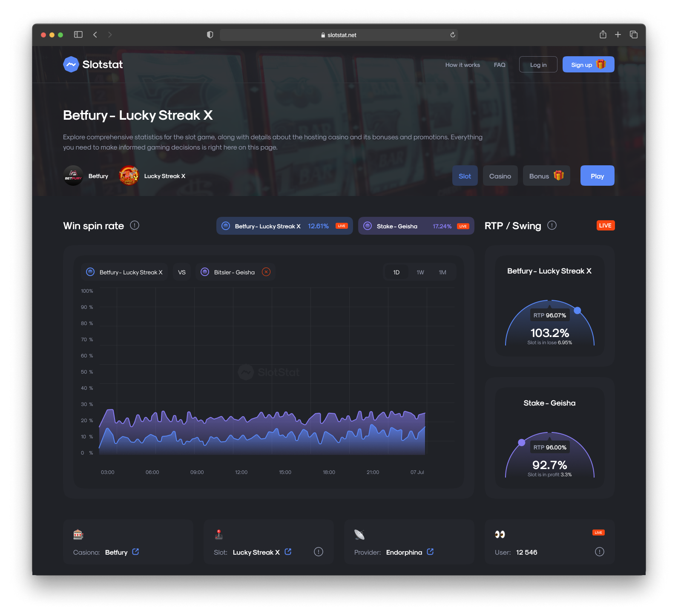Click the Betfury - Lucky Streak X page heading
The width and height of the screenshot is (678, 616).
(138, 115)
